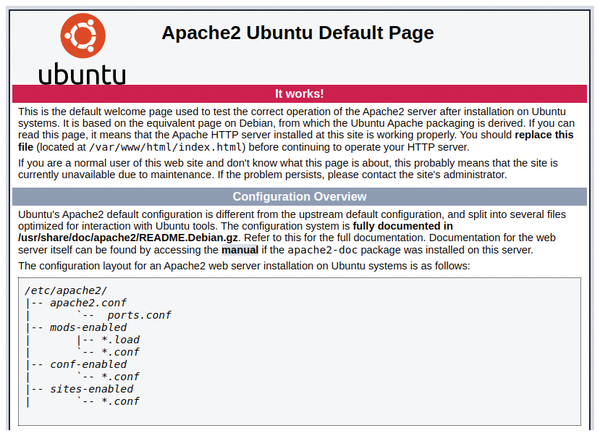Click the Configuration Overview header

pyautogui.click(x=299, y=196)
